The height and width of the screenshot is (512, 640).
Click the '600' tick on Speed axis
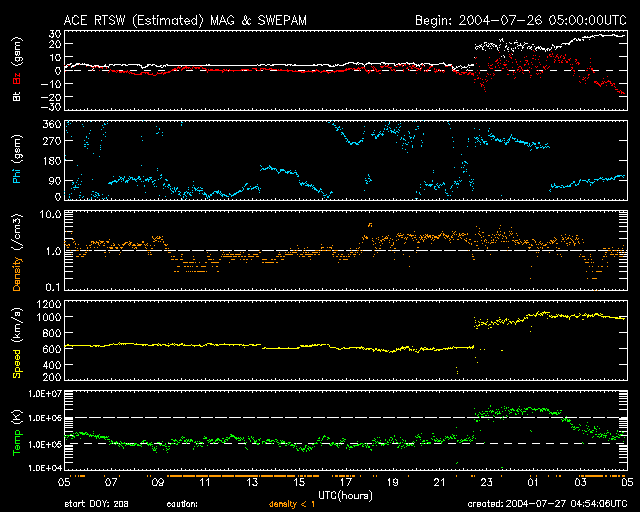pos(52,349)
